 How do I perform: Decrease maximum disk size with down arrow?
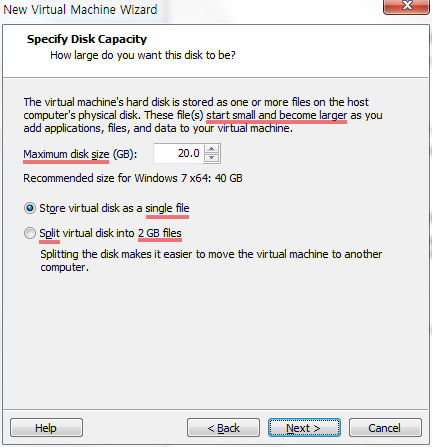click(211, 158)
